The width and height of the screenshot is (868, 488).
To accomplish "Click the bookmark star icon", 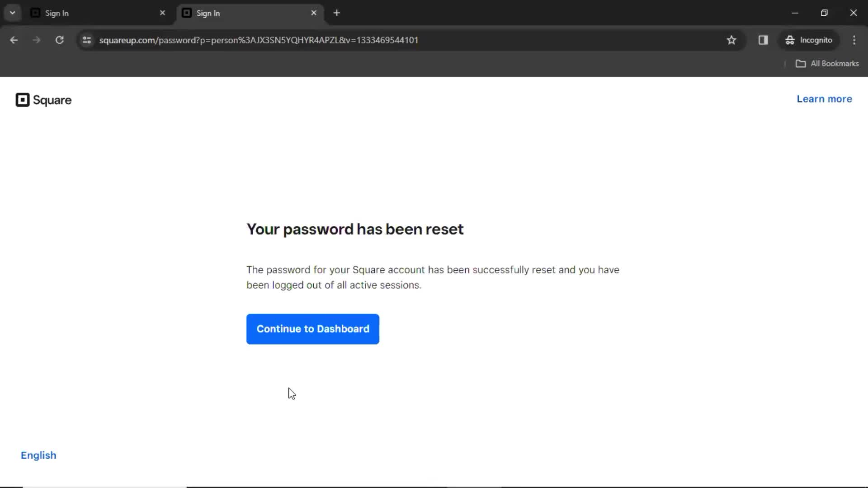I will (x=732, y=41).
